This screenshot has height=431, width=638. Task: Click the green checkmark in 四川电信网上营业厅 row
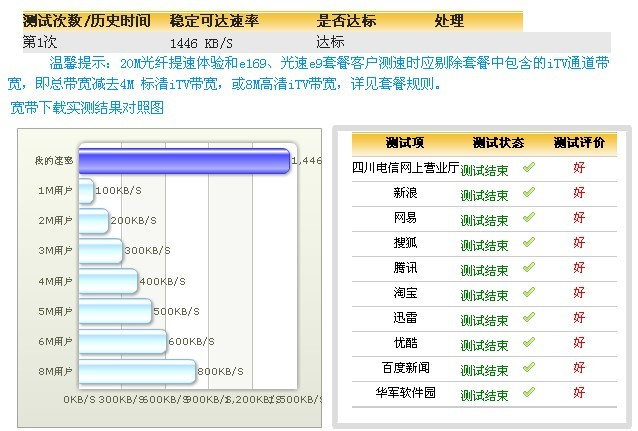[x=529, y=167]
